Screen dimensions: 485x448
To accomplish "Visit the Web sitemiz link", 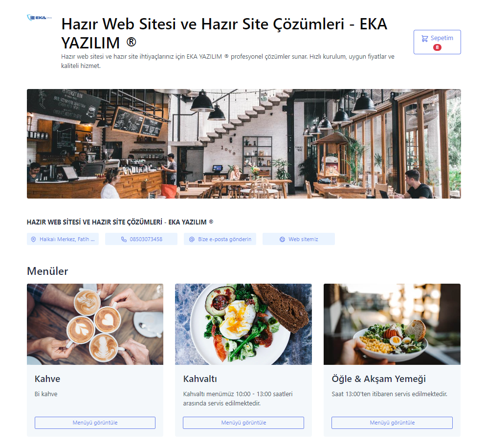I will 299,239.
